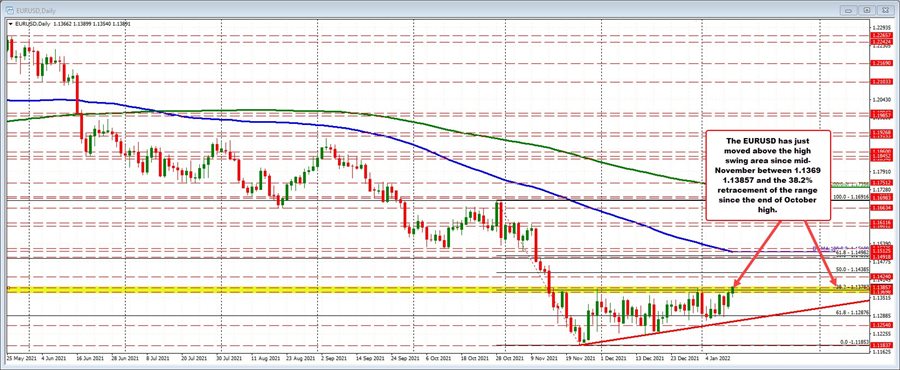Click the 61.8 - 1.12876 Fibonacci label
The height and width of the screenshot is (370, 900).
[852, 313]
